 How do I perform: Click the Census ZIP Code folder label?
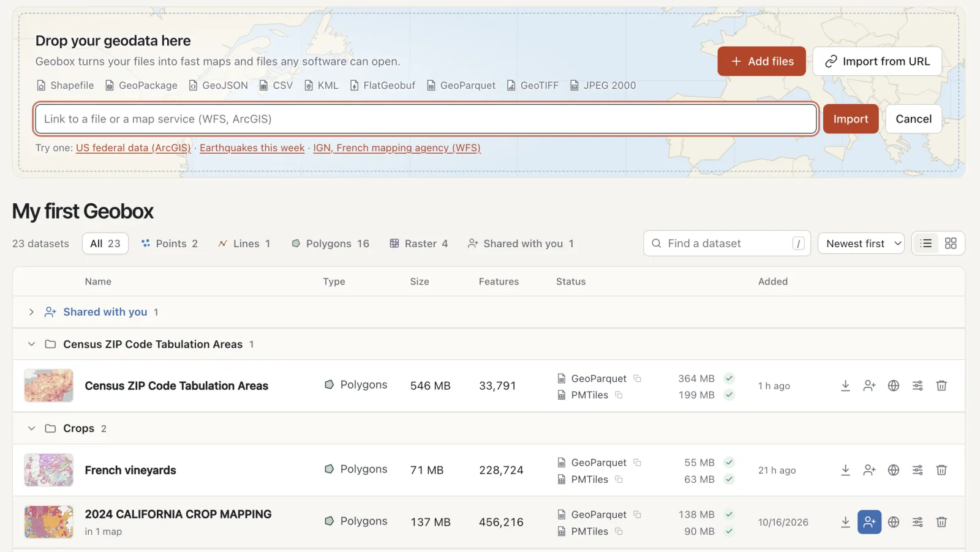[153, 344]
